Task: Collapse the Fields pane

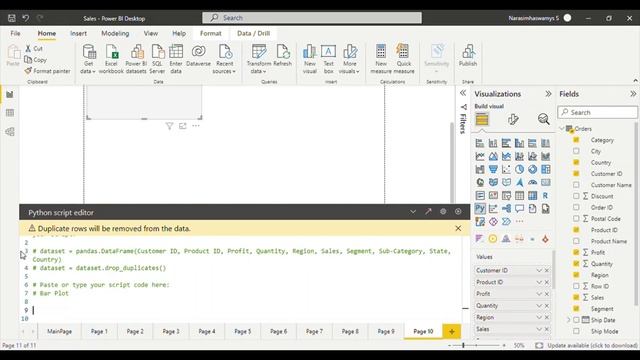Action: pos(633,94)
